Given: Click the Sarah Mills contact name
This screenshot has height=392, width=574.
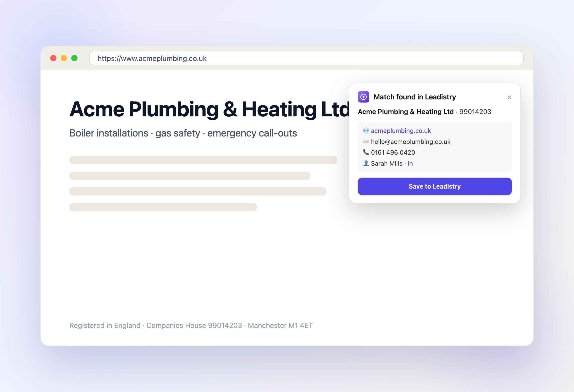Looking at the screenshot, I should coord(386,163).
